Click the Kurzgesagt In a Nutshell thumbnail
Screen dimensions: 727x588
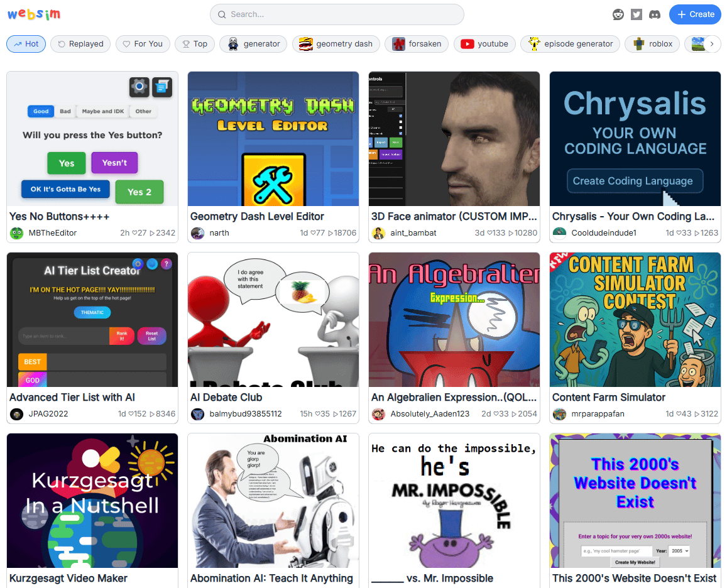pyautogui.click(x=92, y=500)
